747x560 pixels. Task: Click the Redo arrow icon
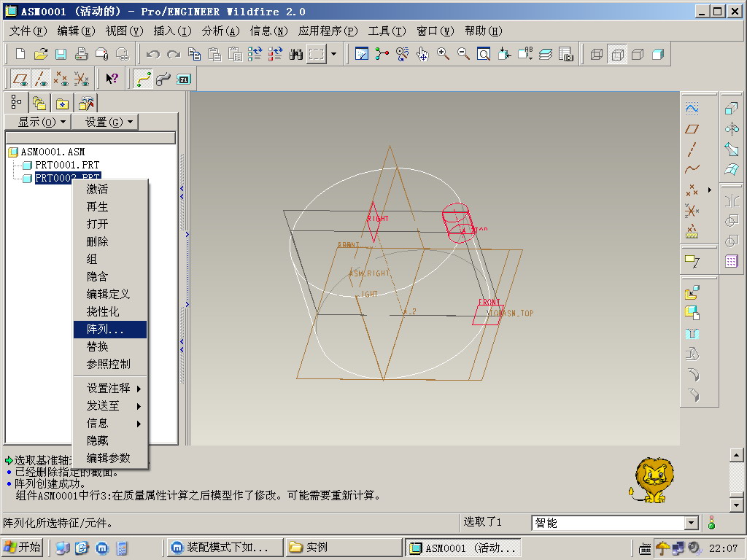coord(174,54)
